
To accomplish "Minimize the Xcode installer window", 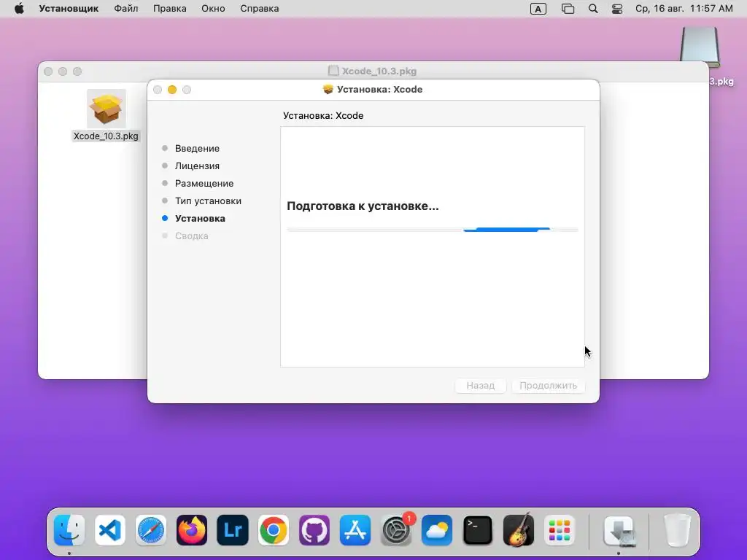I will (x=172, y=90).
